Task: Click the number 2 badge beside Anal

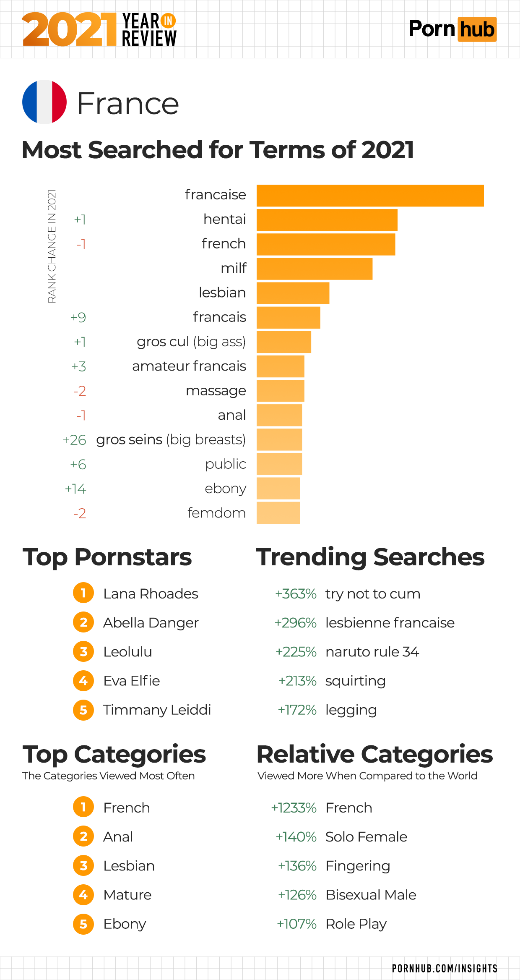Action: click(x=83, y=836)
